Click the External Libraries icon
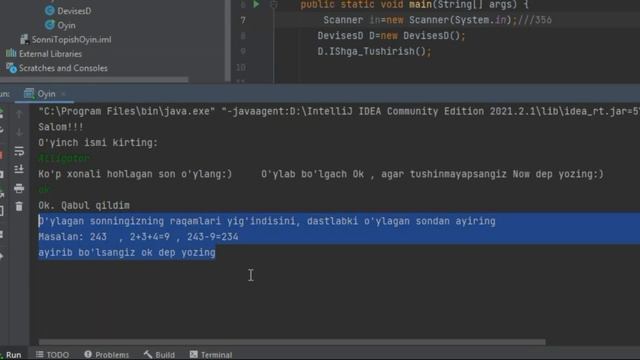The width and height of the screenshot is (640, 360). pyautogui.click(x=11, y=53)
